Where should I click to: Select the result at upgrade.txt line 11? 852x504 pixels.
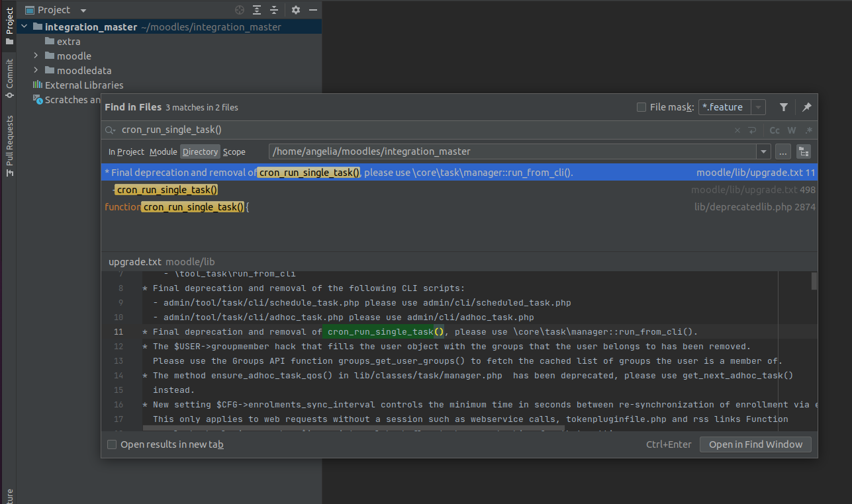click(459, 173)
